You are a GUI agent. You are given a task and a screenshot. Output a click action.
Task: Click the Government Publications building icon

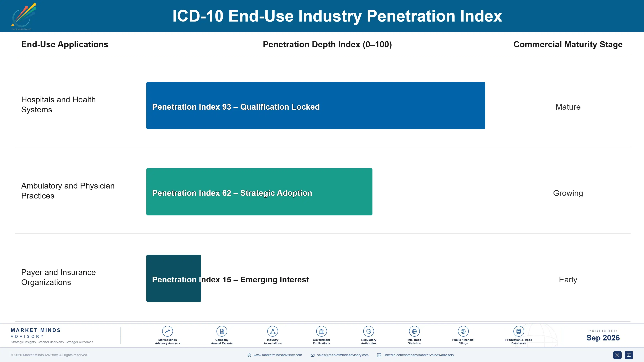coord(321,331)
